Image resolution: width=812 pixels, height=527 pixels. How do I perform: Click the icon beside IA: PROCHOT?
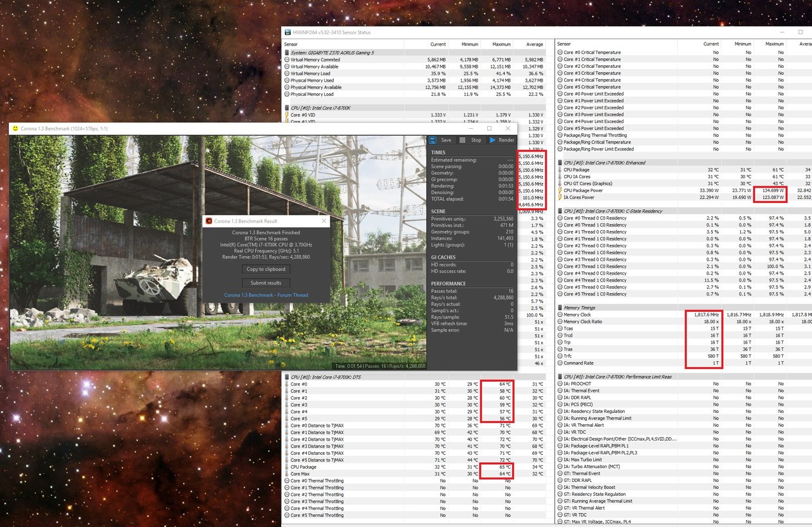coord(560,384)
